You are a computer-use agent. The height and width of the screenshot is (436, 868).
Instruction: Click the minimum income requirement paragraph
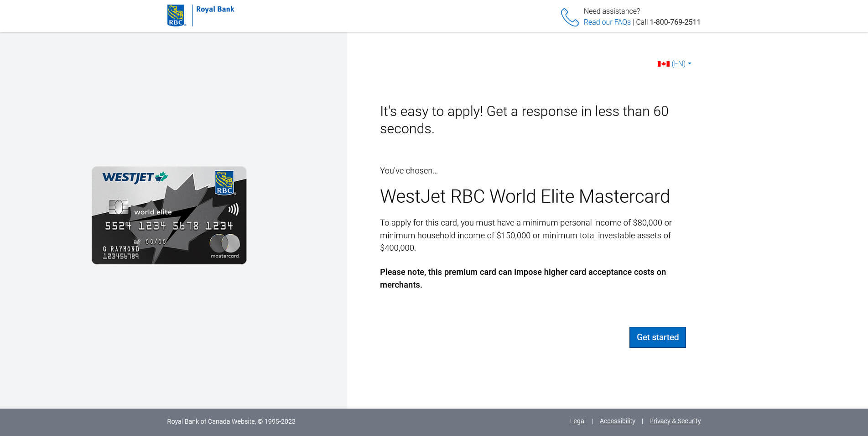point(526,235)
